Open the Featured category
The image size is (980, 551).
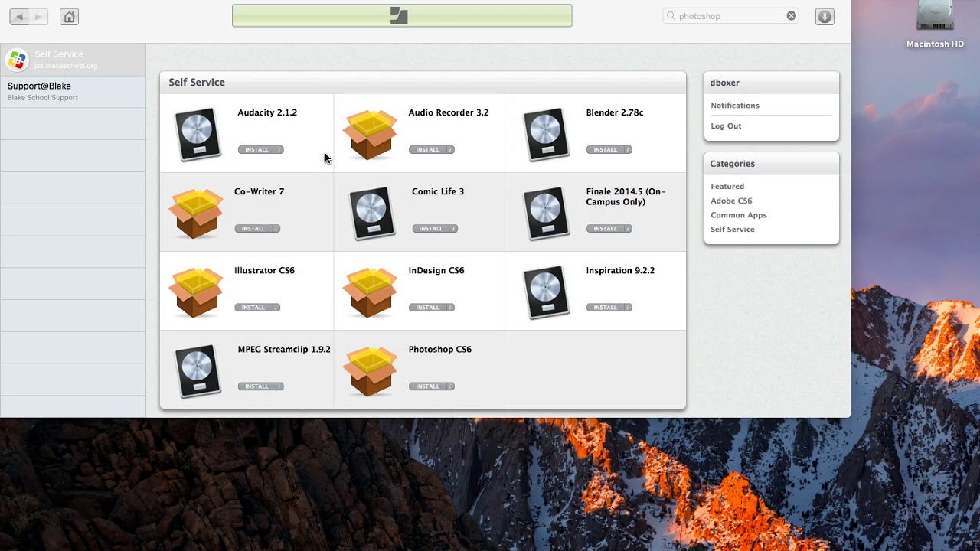[727, 187]
